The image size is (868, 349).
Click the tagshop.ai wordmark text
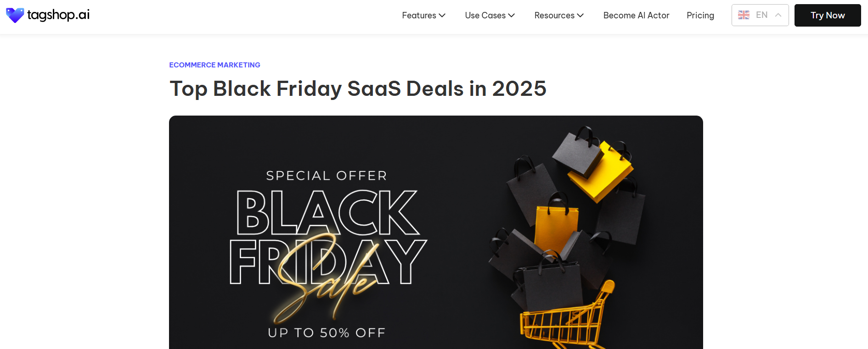coord(58,15)
